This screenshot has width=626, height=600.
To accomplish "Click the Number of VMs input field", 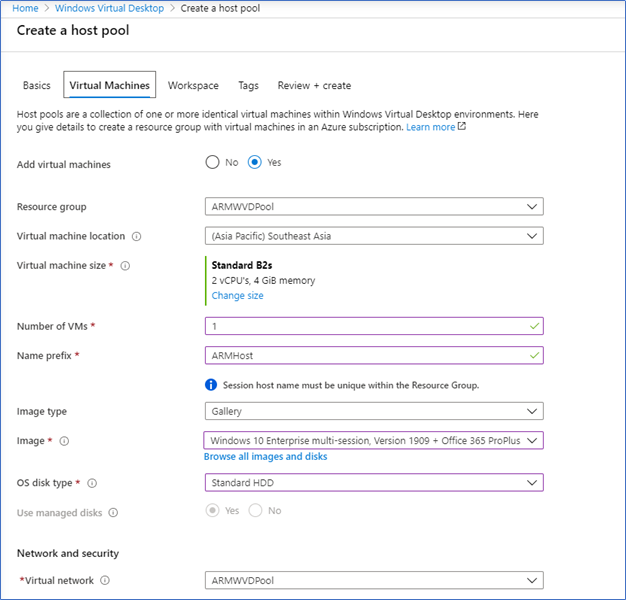I will (374, 326).
